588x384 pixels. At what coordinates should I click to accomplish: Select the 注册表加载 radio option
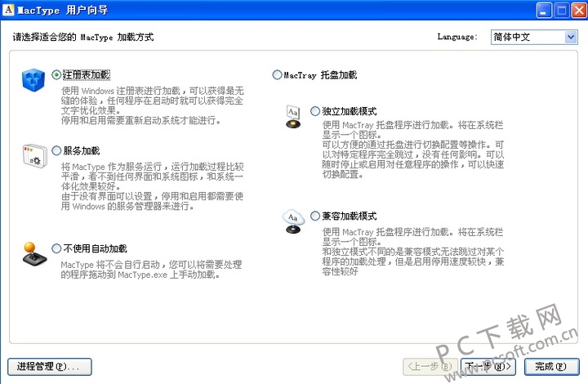pos(56,75)
